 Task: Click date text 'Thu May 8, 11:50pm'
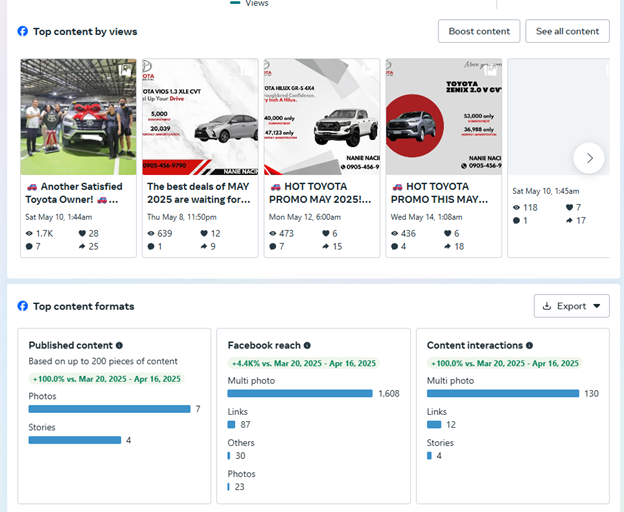(182, 217)
